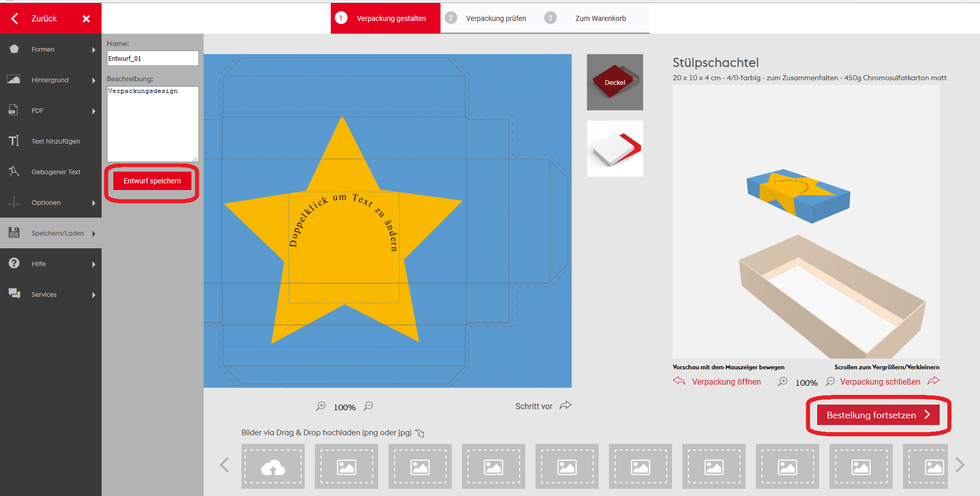Image resolution: width=980 pixels, height=496 pixels.
Task: Select the Deckel thumbnail
Action: pos(615,82)
